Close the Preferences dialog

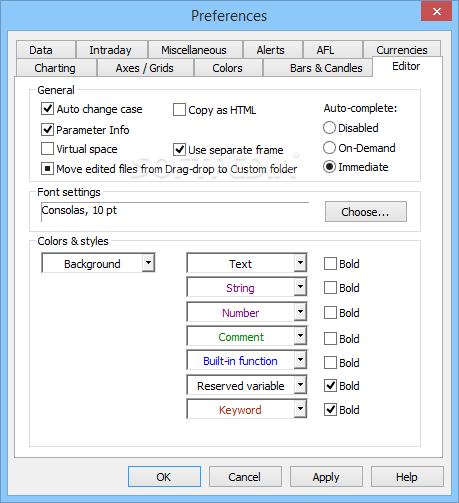436,12
